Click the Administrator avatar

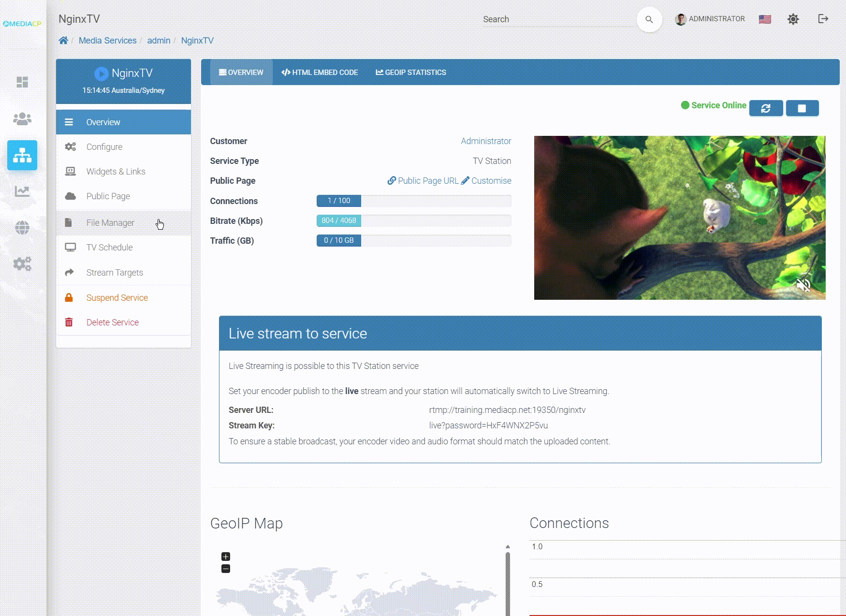pos(681,19)
